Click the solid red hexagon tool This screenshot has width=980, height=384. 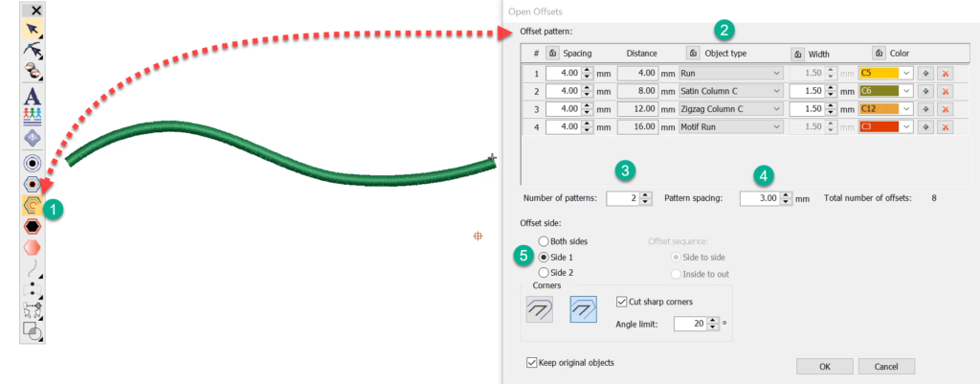33,226
